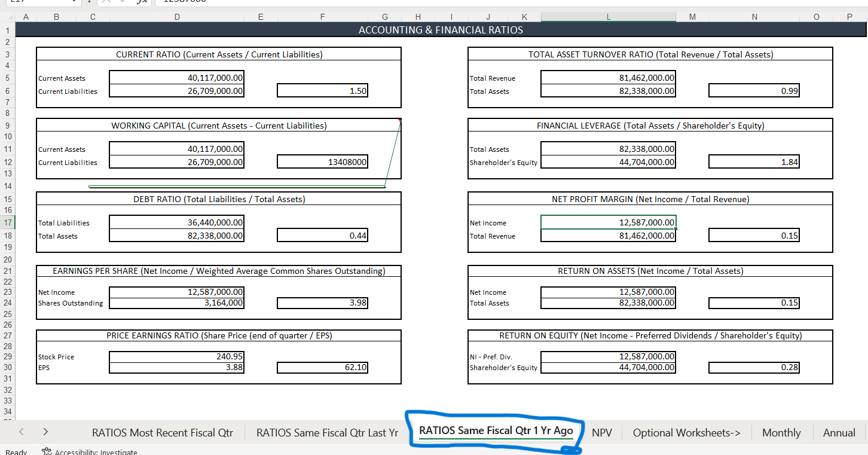The height and width of the screenshot is (455, 868).
Task: Select Current Assets value in Current Ratio section
Action: pyautogui.click(x=177, y=78)
